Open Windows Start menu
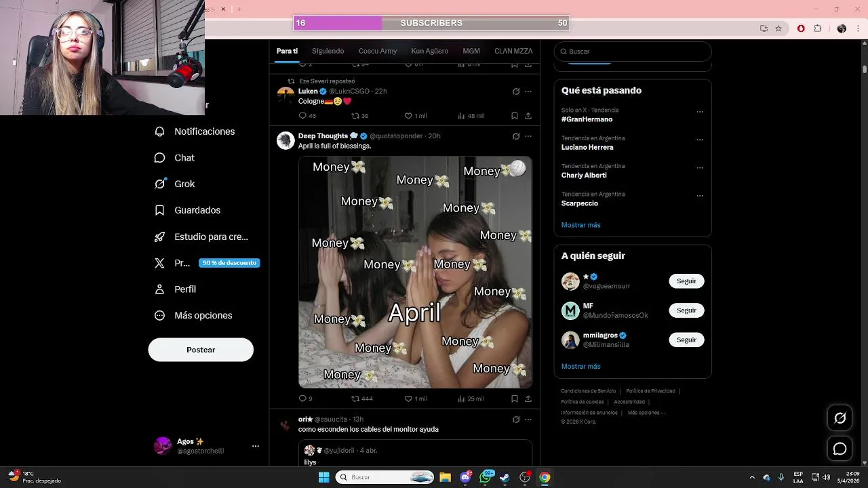 click(323, 477)
